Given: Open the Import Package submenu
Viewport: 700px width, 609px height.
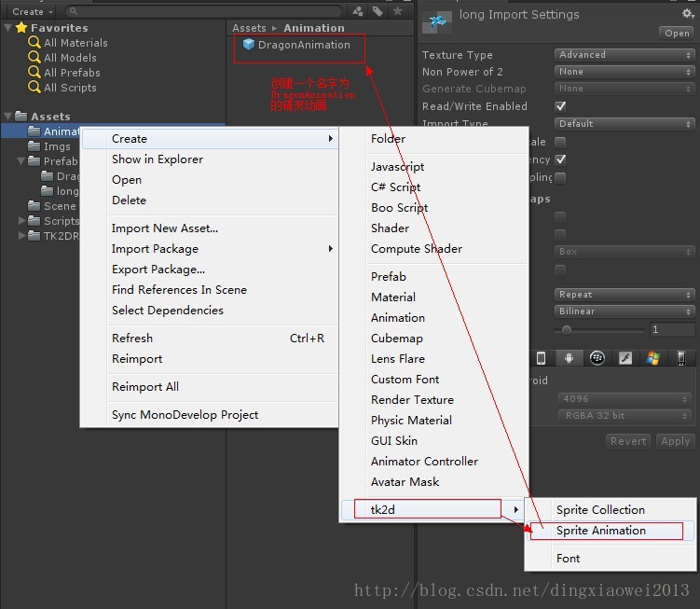Looking at the screenshot, I should tap(210, 248).
